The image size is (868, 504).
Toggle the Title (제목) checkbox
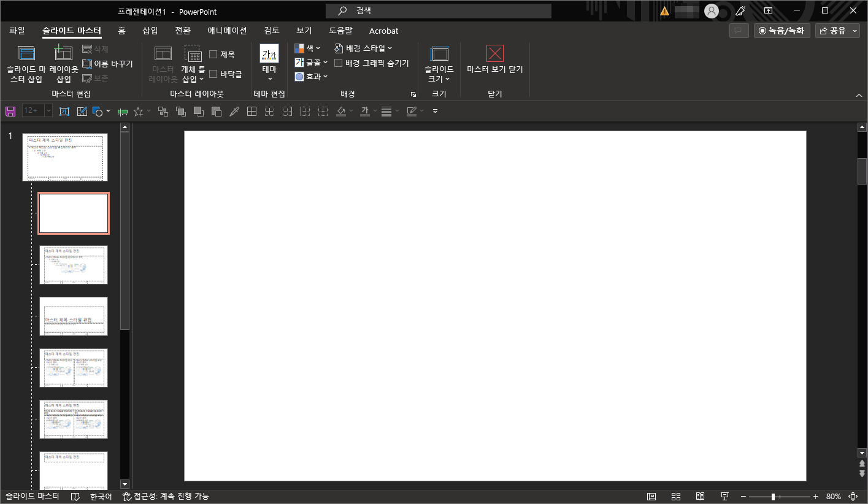pyautogui.click(x=213, y=54)
